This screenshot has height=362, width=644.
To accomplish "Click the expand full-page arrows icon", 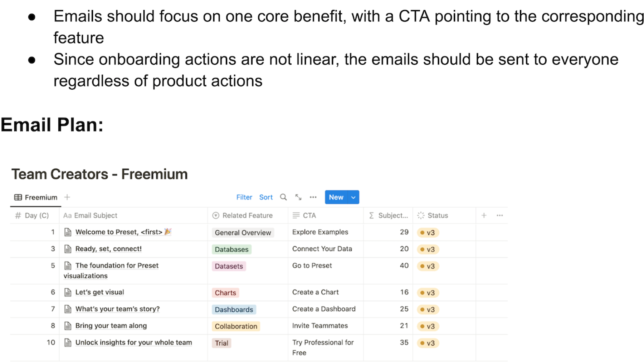I will pyautogui.click(x=298, y=197).
